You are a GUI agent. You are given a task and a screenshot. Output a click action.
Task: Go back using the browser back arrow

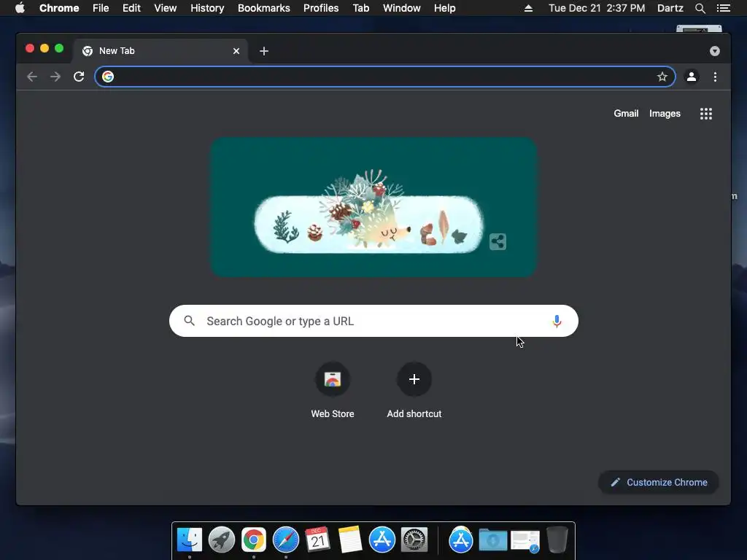pyautogui.click(x=32, y=77)
